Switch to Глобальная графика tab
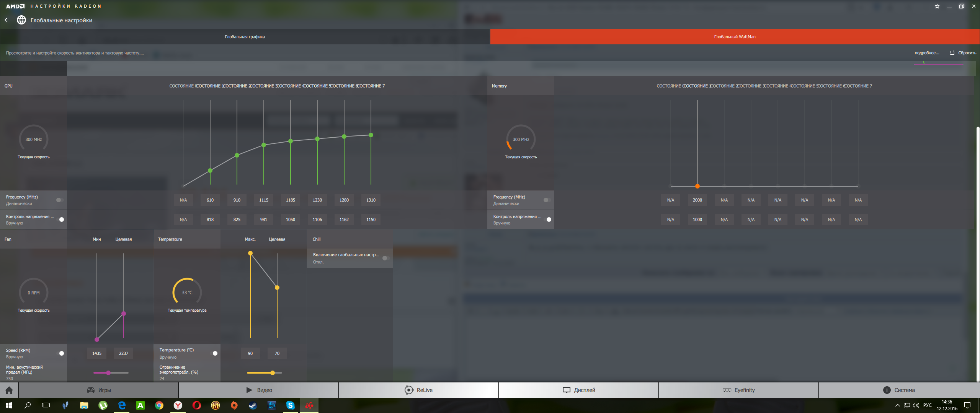Screen dimensions: 980x413 [245, 37]
